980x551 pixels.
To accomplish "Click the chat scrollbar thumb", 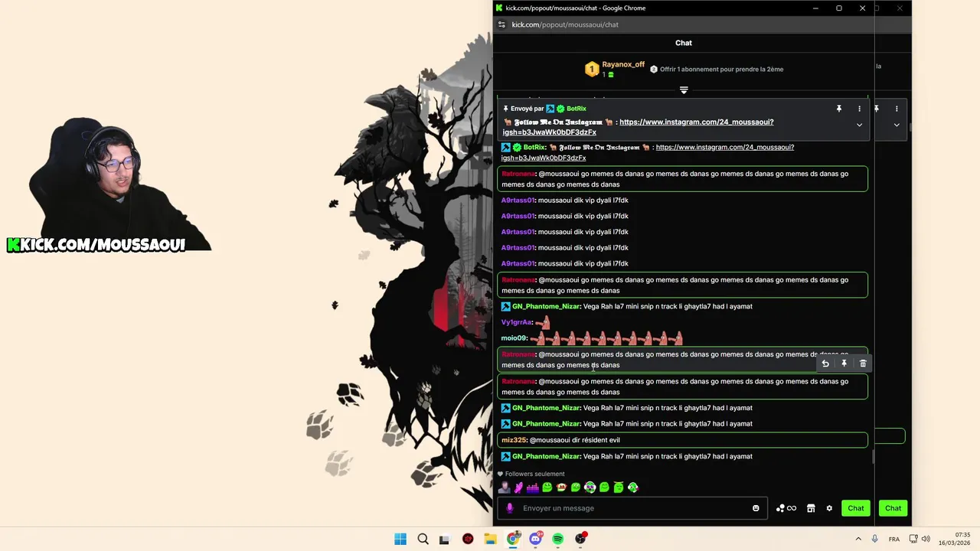I will [873, 456].
